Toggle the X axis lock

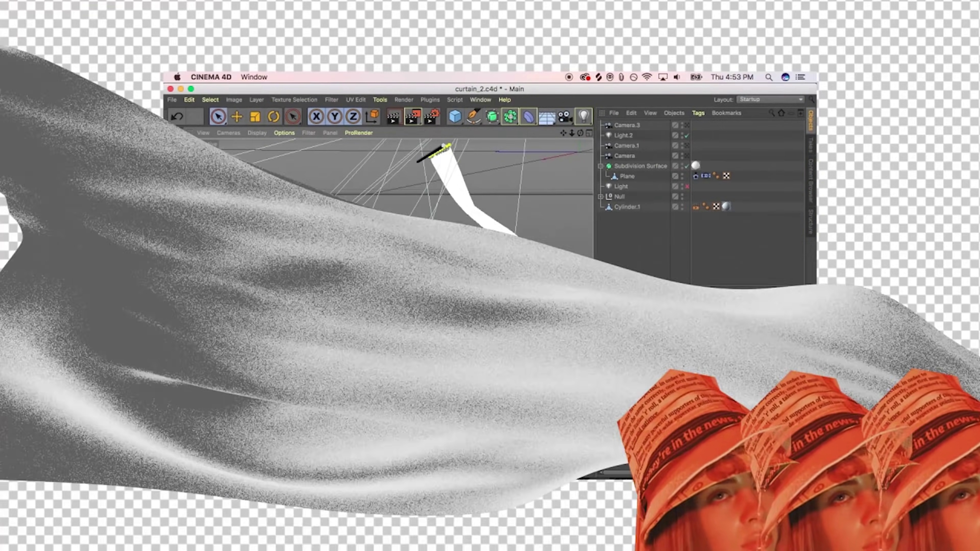[x=316, y=117]
